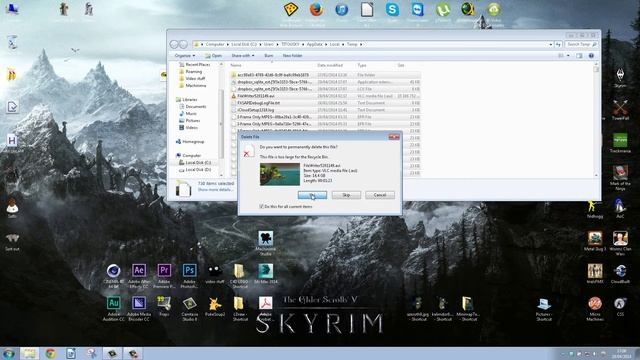Select the CloudBuilt desktop icon
Image resolution: width=640 pixels, height=360 pixels.
pyautogui.click(x=620, y=271)
